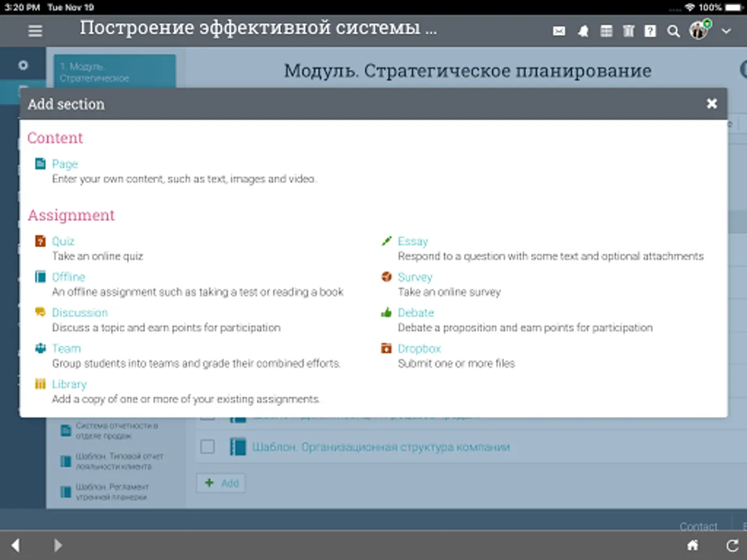Click the Discussion speech bubble icon
This screenshot has height=560, width=747.
point(40,312)
